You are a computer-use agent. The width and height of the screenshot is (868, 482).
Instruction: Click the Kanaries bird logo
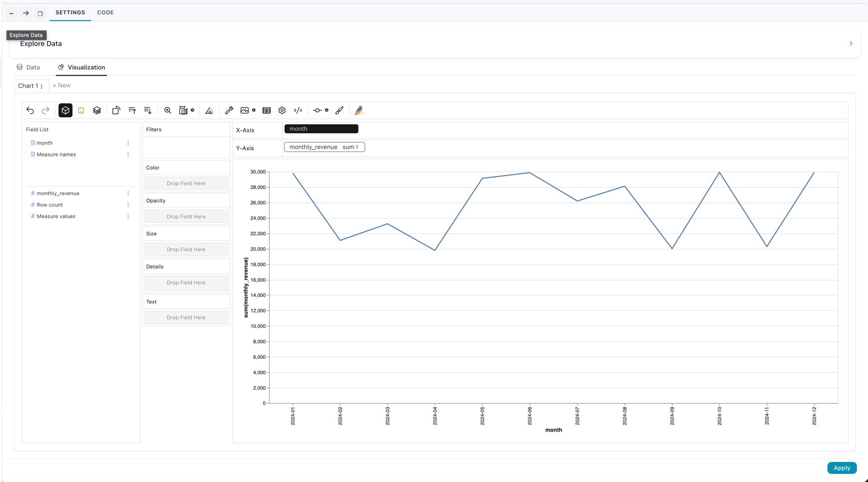point(359,110)
